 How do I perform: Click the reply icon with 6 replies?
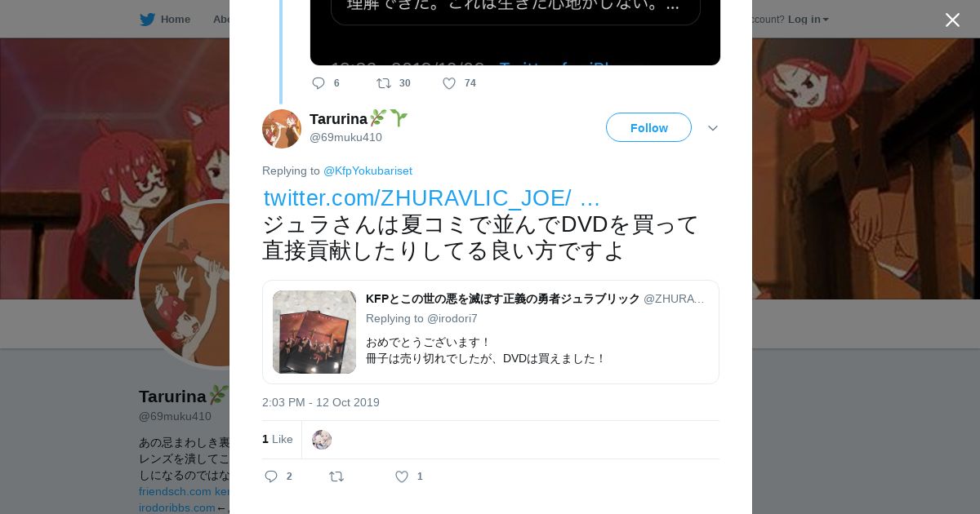[318, 83]
